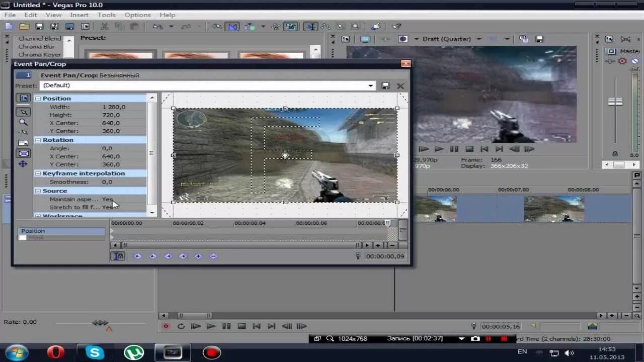Screen dimensions: 644x362
Task: Click the Pan/Crop cursor time 00:00:00,09
Action: pos(385,256)
